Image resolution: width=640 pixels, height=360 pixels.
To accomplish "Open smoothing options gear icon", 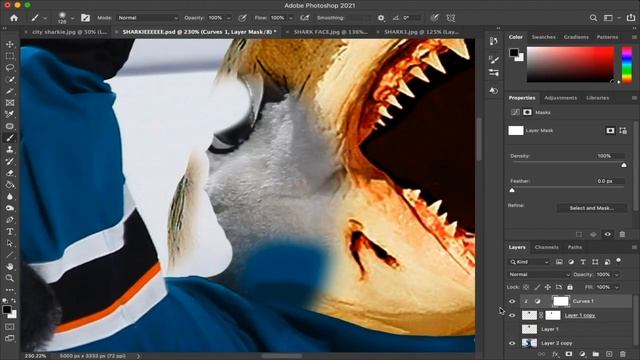I will tap(381, 18).
